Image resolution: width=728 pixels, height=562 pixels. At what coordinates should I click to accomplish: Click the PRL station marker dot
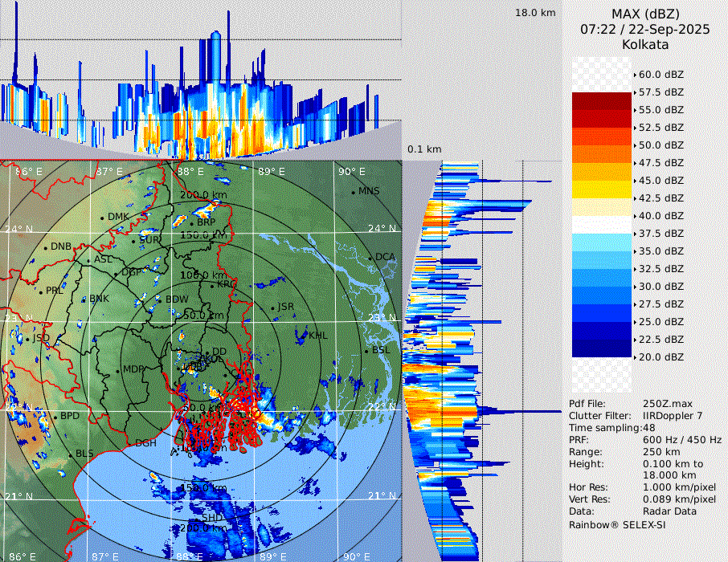pos(42,291)
